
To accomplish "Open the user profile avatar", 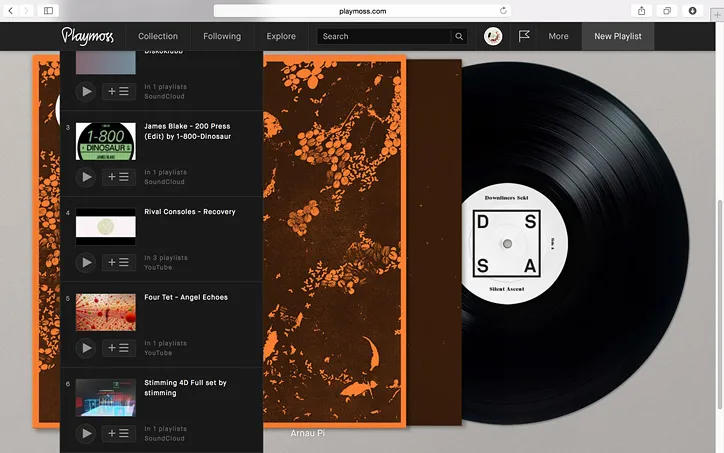I will [x=493, y=36].
